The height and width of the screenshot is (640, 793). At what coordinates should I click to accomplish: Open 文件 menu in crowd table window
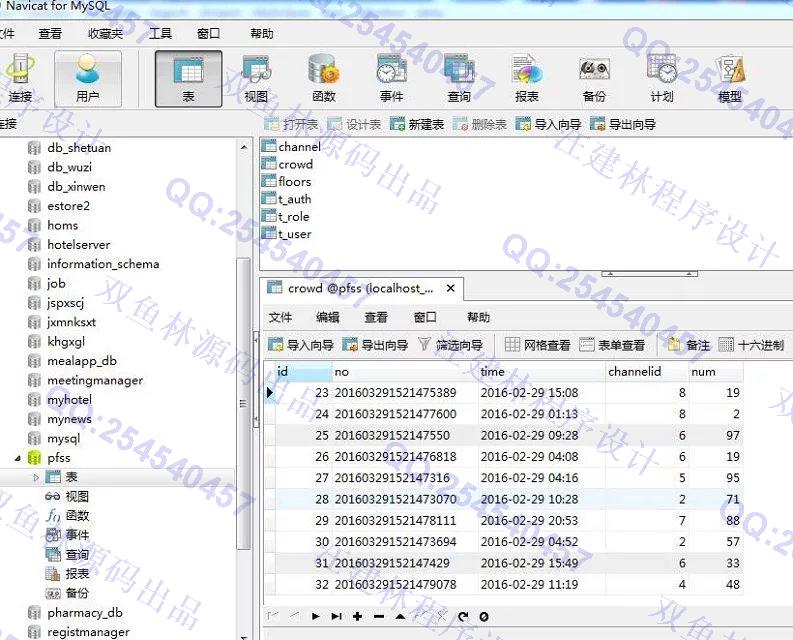click(280, 317)
